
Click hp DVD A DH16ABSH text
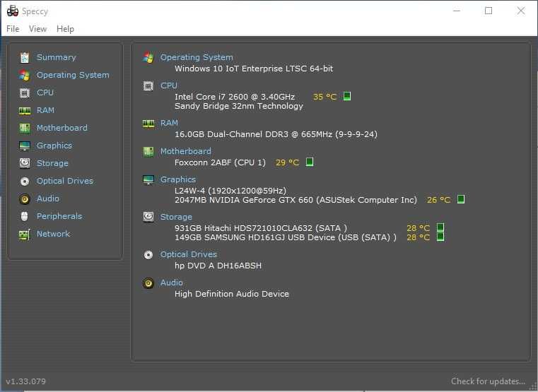tap(218, 266)
